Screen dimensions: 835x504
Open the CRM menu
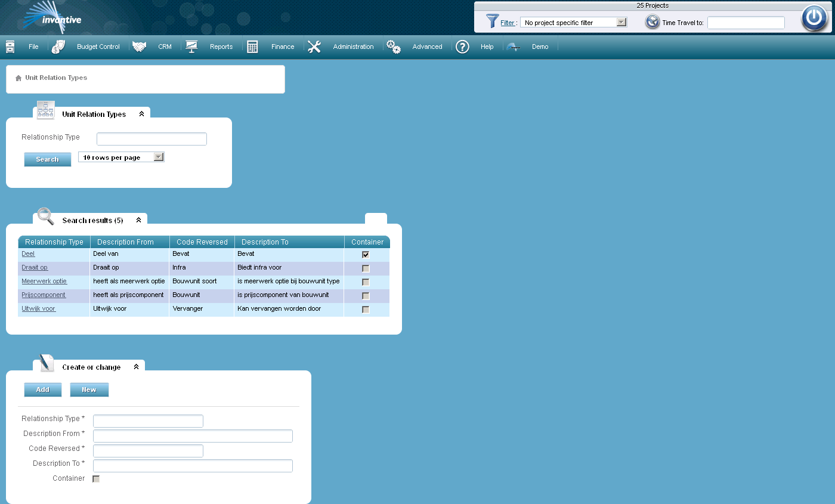click(x=165, y=47)
